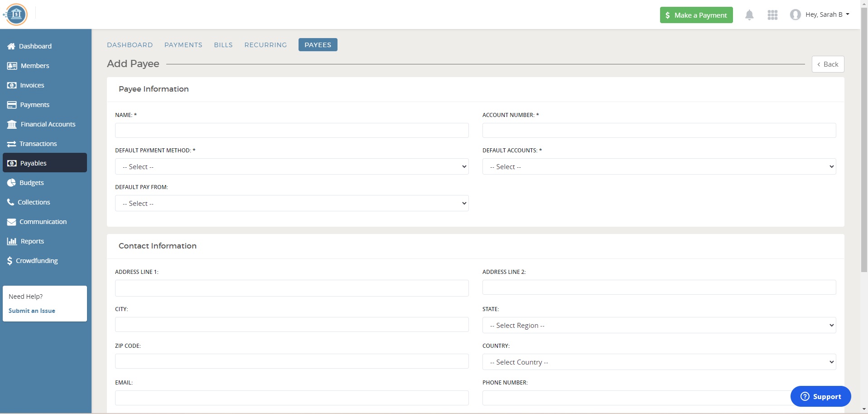This screenshot has height=414, width=868.
Task: Focus the payee Name input field
Action: click(292, 131)
